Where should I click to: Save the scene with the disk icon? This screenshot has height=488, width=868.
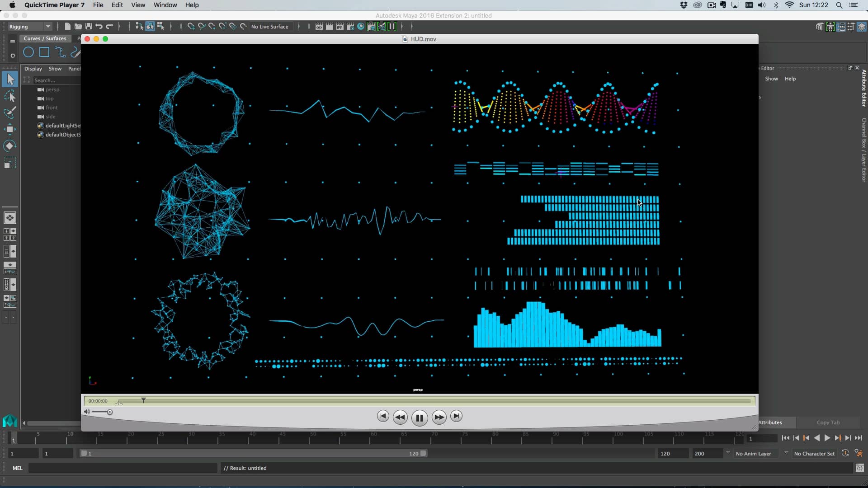(x=89, y=27)
